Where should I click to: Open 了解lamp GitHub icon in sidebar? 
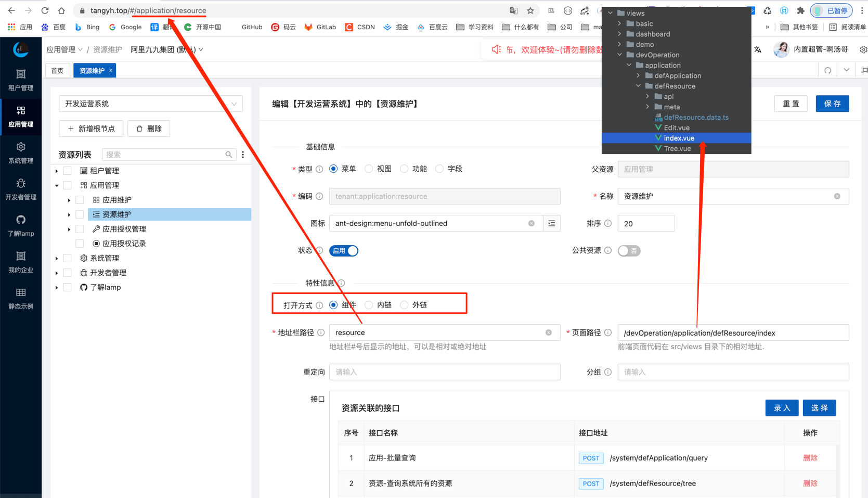pos(21,226)
